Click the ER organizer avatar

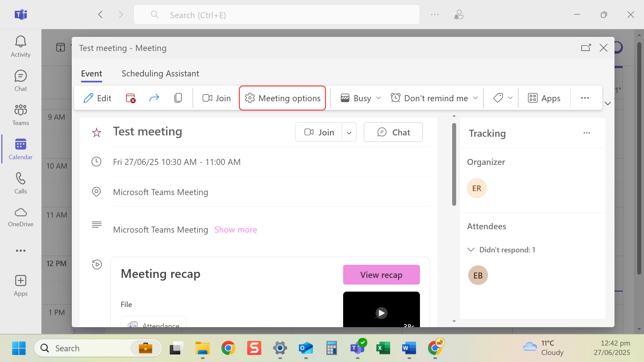pyautogui.click(x=477, y=188)
